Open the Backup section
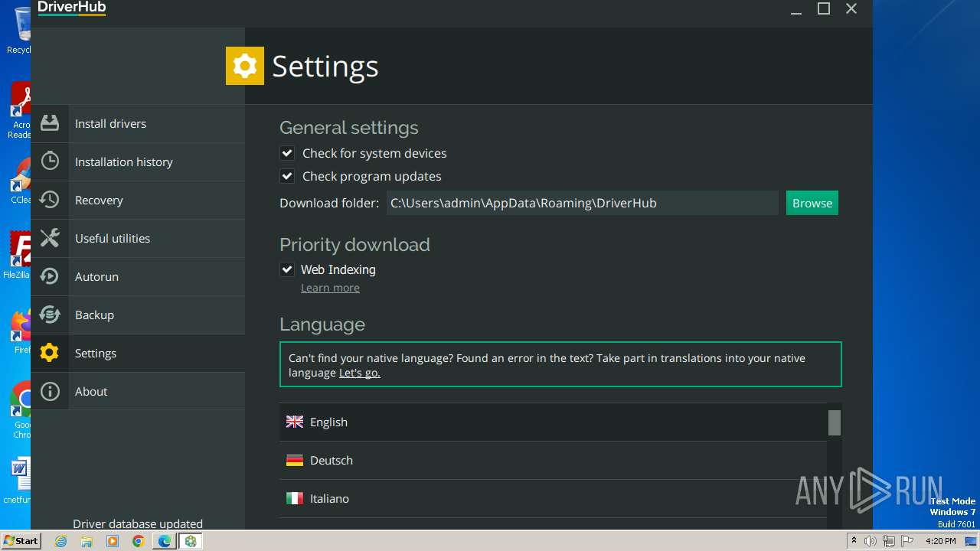Viewport: 980px width, 551px height. (x=138, y=315)
